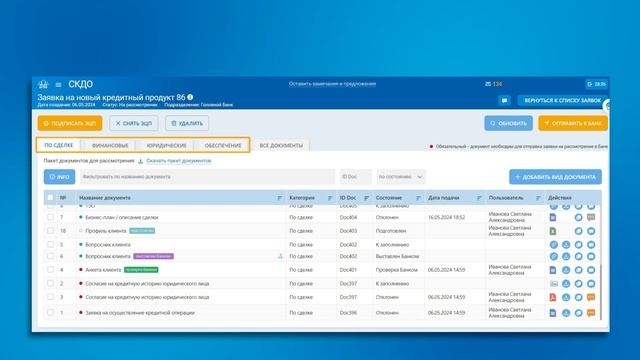The width and height of the screenshot is (640, 360).
Task: Click edit icon in row 5 Вопросник клиента
Action: pyautogui.click(x=553, y=245)
